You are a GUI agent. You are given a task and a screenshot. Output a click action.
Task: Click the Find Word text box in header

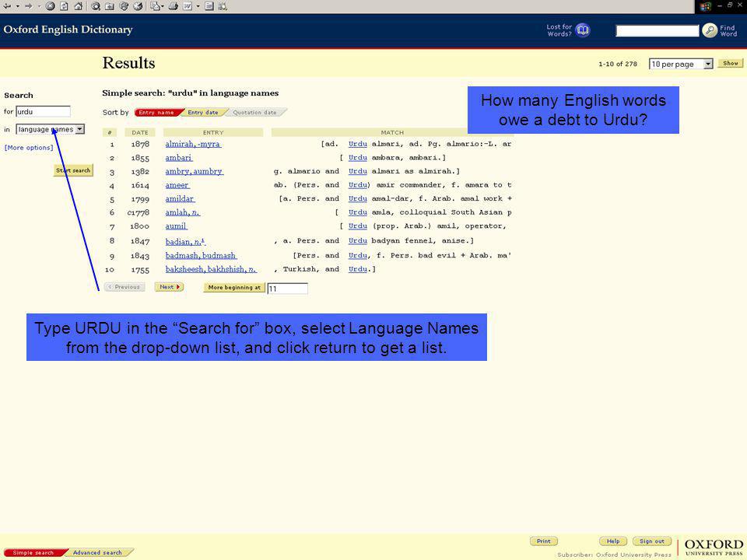tap(658, 31)
